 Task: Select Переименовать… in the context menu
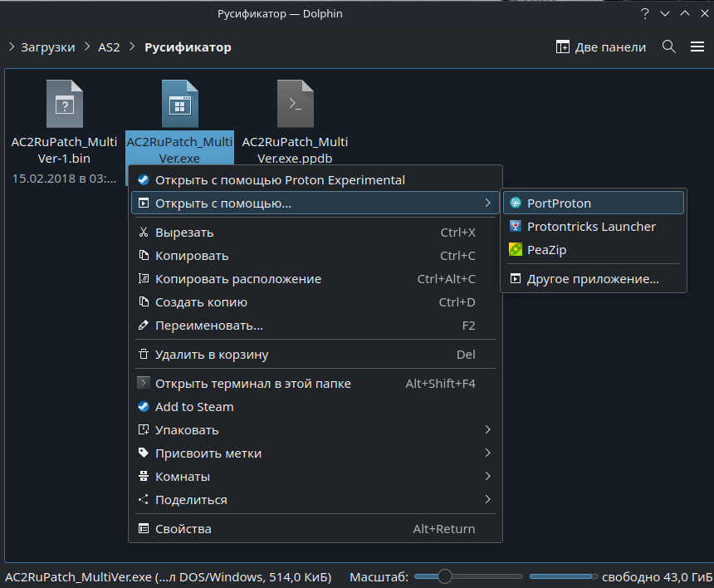[209, 326]
